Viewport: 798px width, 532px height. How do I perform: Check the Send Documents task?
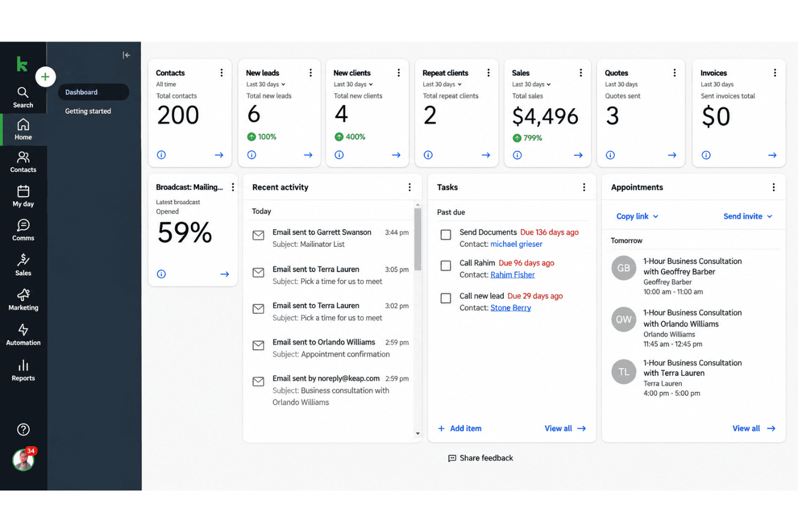pos(446,235)
